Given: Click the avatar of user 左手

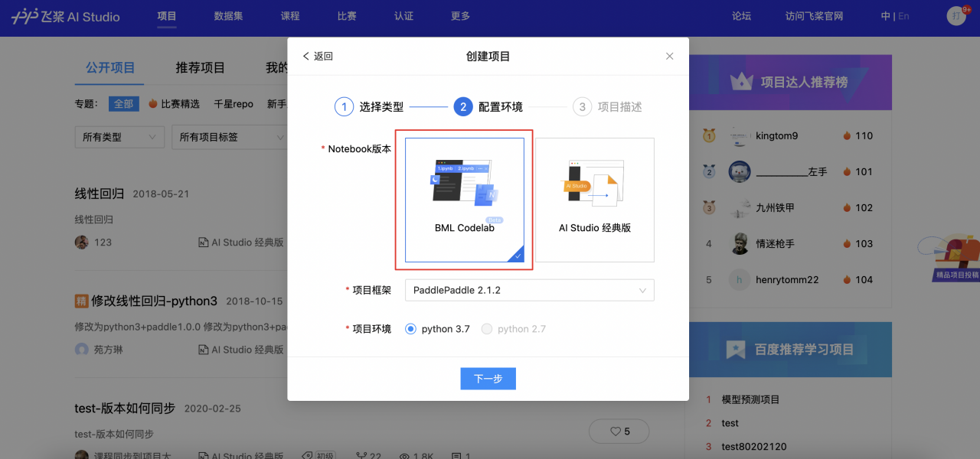Looking at the screenshot, I should 740,172.
